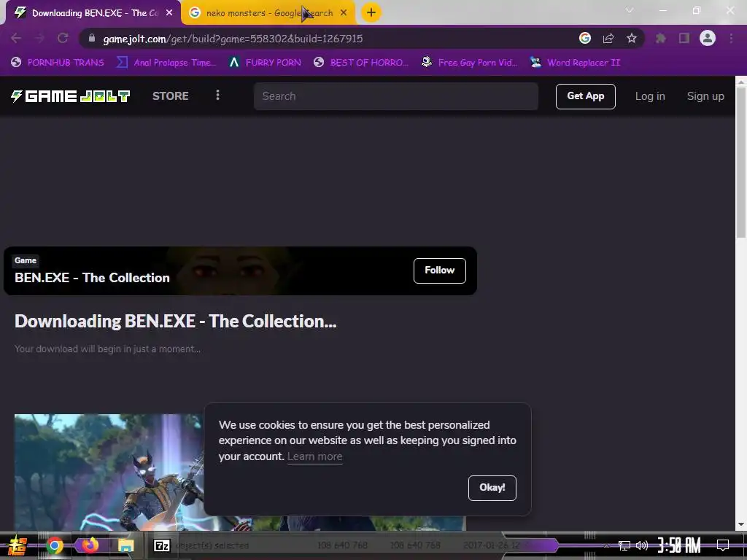Click the Game label badge
Viewport: 747px width, 560px height.
(26, 260)
